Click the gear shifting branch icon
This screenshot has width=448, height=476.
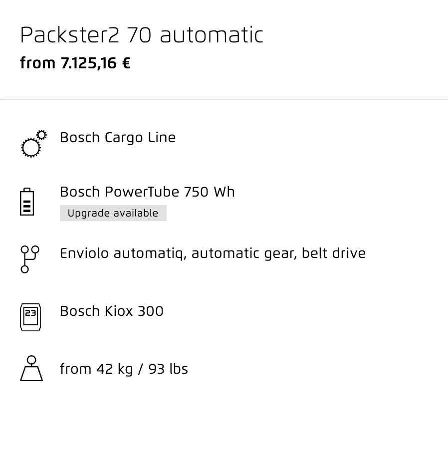(29, 259)
